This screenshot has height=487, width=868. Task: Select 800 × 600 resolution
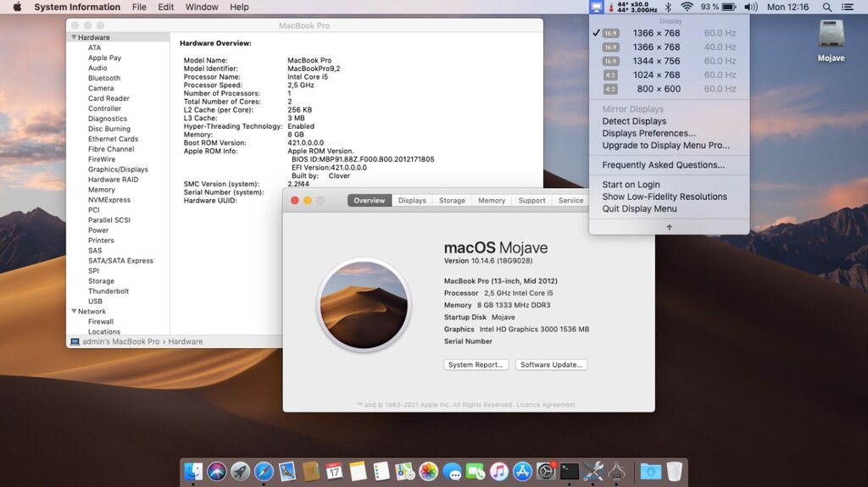(x=670, y=89)
